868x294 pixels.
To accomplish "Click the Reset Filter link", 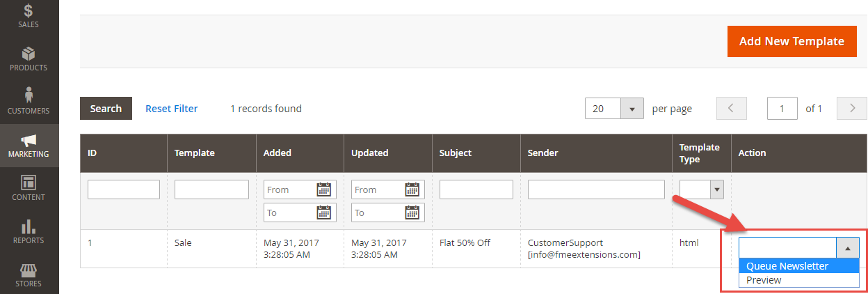I will point(171,109).
